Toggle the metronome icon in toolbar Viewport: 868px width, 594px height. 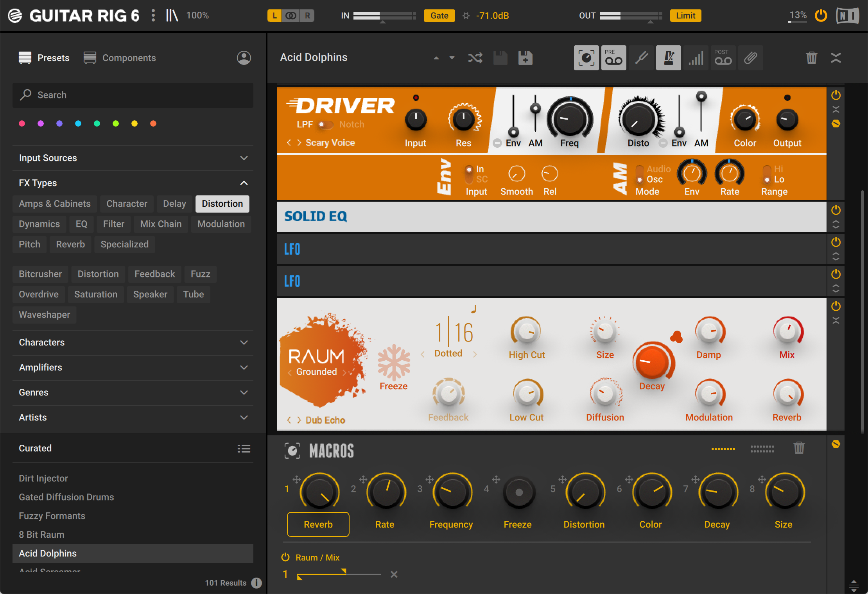668,58
